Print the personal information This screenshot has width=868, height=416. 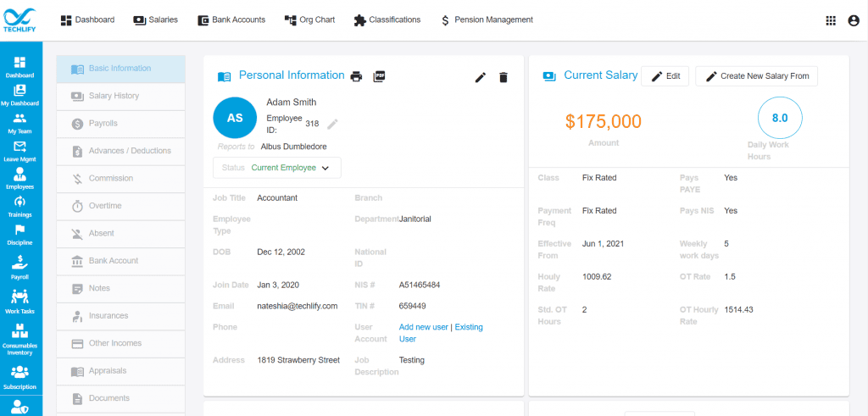[x=357, y=77]
